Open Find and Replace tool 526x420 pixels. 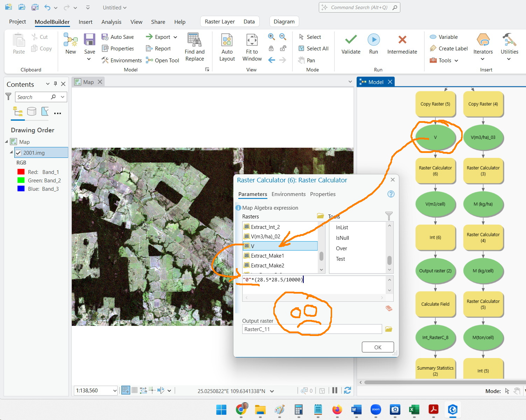(x=195, y=47)
